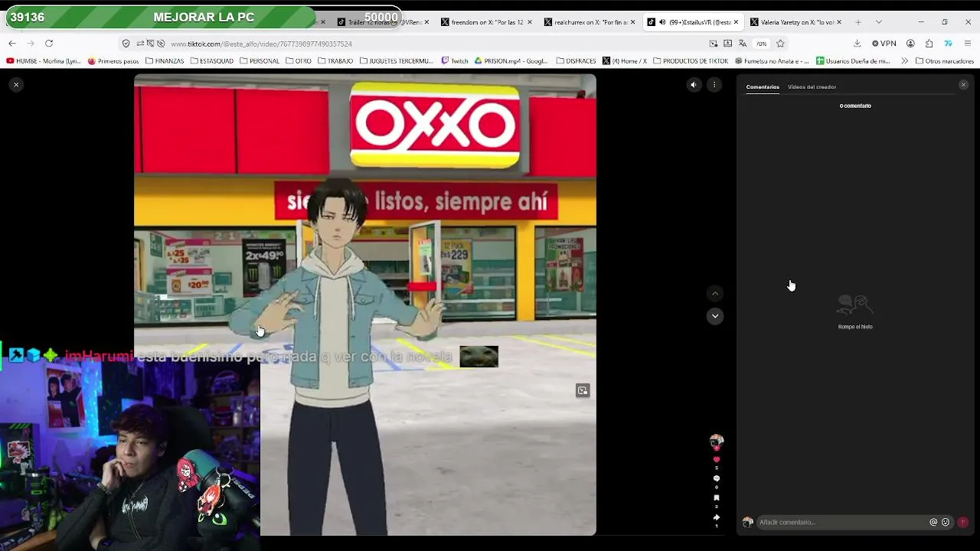980x551 pixels.
Task: Open the comment bubble icon beside the video
Action: (x=717, y=479)
